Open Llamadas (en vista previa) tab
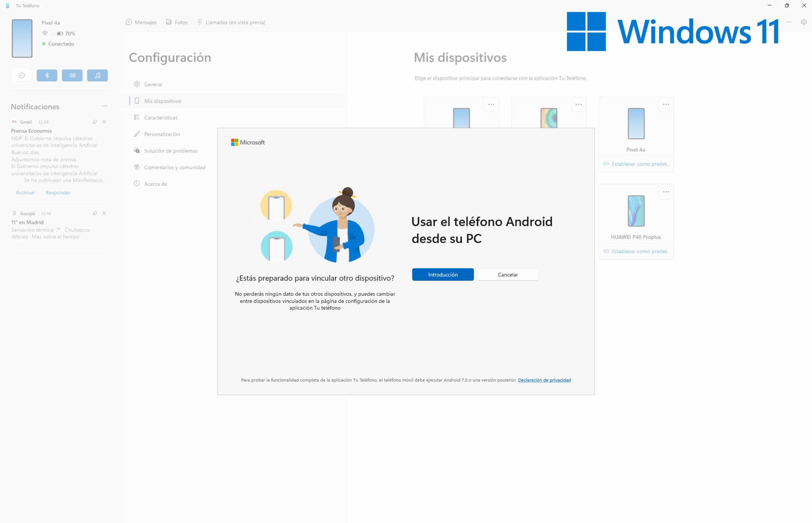Viewport: 812px width, 523px height. click(231, 23)
